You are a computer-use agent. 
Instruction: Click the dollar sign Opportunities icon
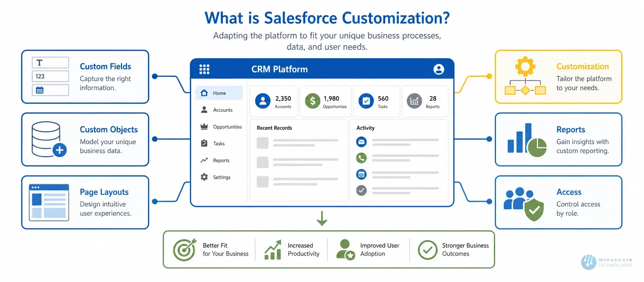click(312, 101)
